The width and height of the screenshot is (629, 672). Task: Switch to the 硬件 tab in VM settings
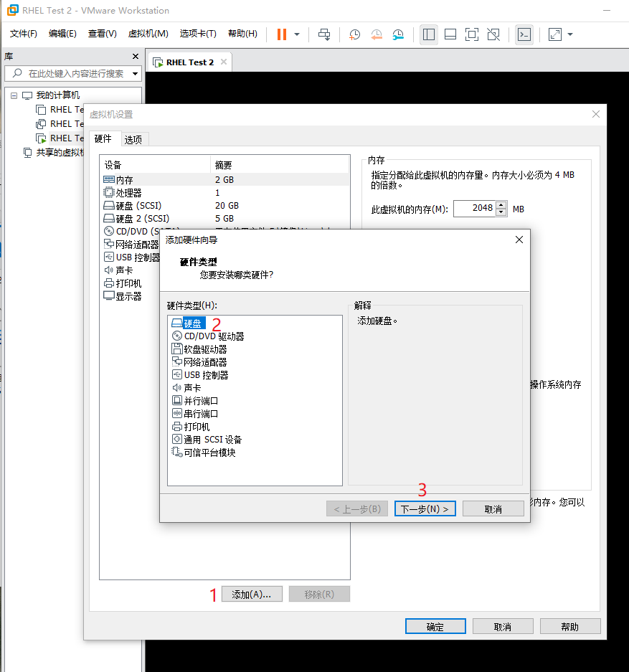coord(103,138)
